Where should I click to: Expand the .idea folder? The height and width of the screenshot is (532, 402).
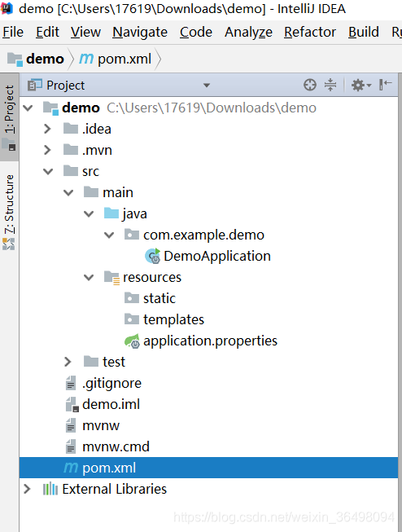click(47, 129)
